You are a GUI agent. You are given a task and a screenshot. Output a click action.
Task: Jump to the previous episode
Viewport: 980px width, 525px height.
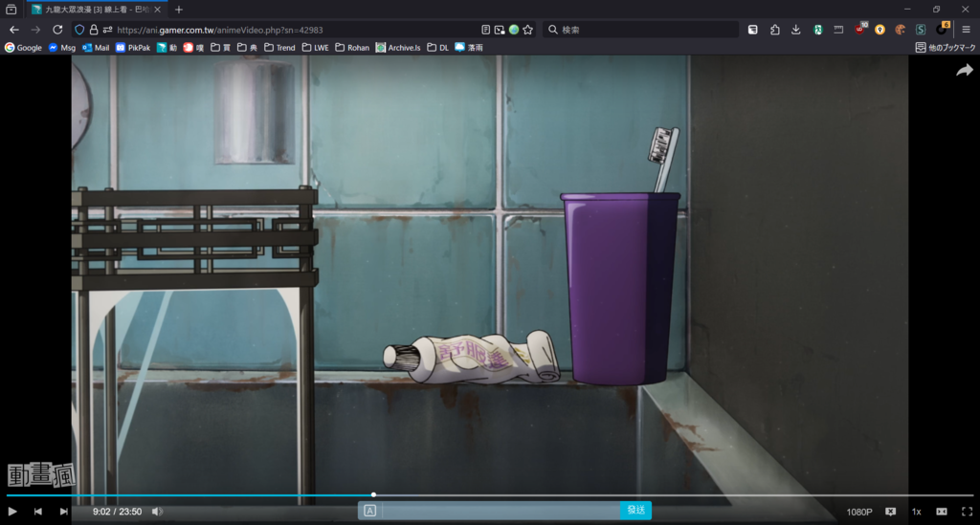tap(38, 512)
